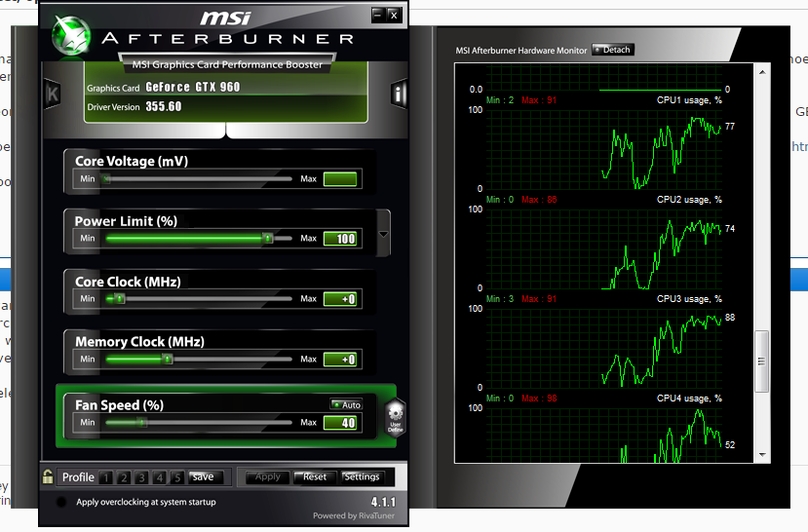The width and height of the screenshot is (808, 532).
Task: Click the CPU4 usage graph
Action: click(x=603, y=436)
